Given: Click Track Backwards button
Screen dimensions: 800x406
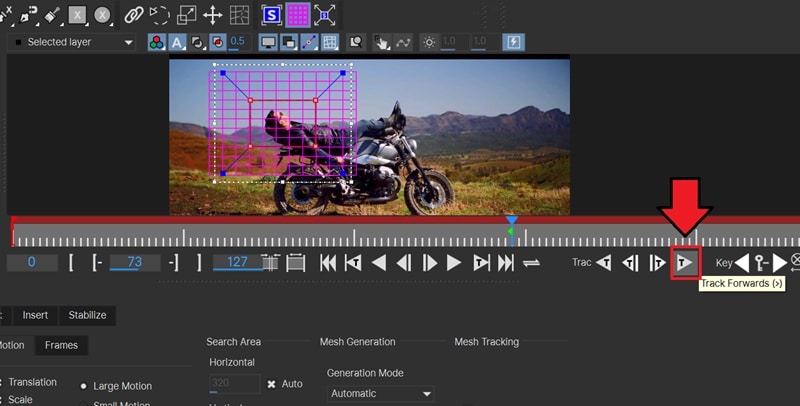Looking at the screenshot, I should pos(604,263).
